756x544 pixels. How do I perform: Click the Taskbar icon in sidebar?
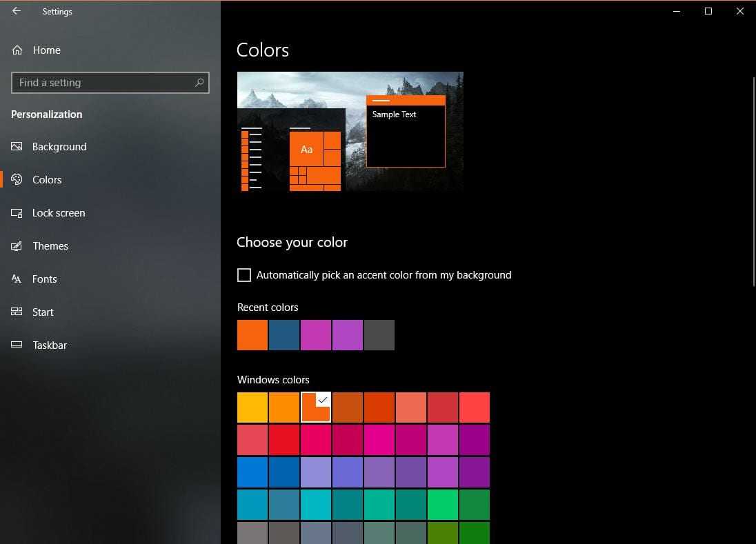(17, 345)
